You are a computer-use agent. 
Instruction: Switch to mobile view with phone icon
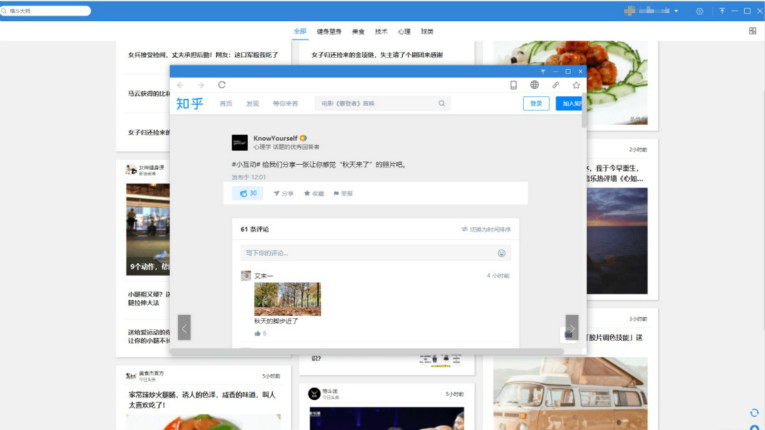(x=514, y=85)
